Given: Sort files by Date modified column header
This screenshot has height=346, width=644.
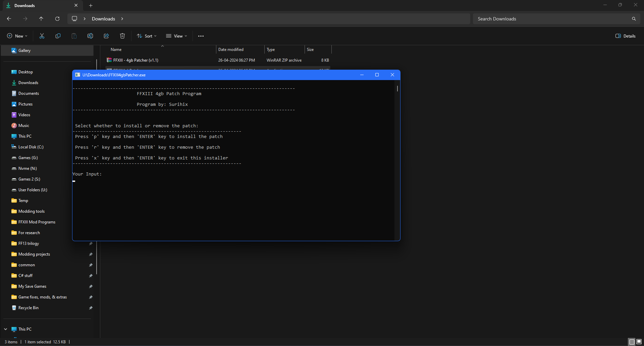Looking at the screenshot, I should pos(240,50).
